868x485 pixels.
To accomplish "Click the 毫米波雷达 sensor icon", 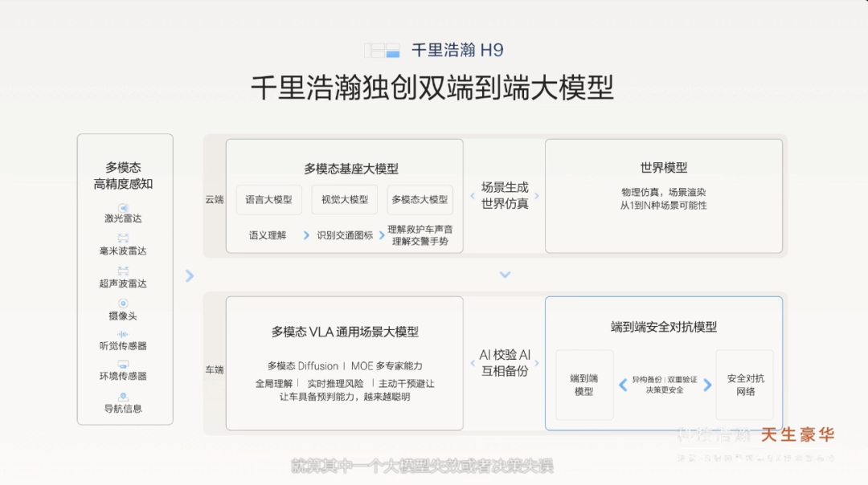I will click(123, 238).
